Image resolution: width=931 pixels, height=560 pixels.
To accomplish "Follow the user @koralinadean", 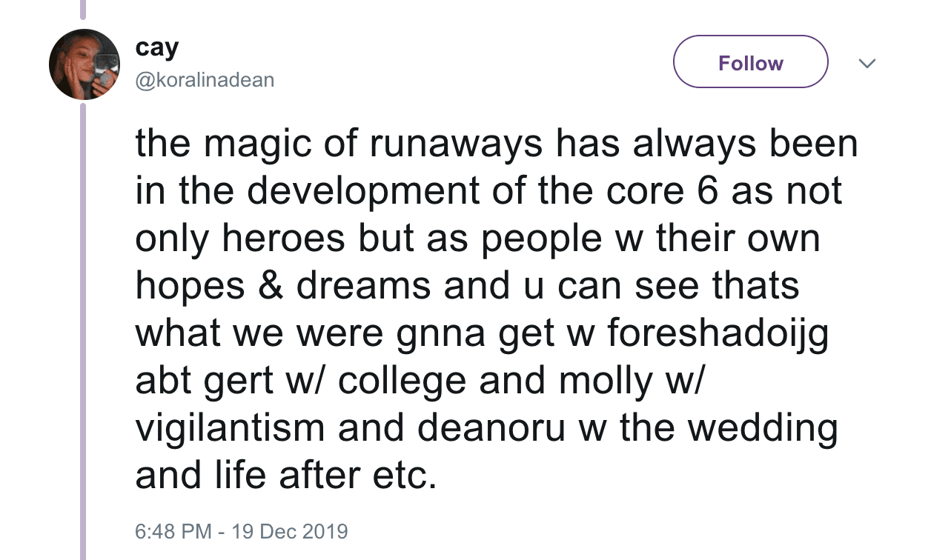I will [x=749, y=62].
